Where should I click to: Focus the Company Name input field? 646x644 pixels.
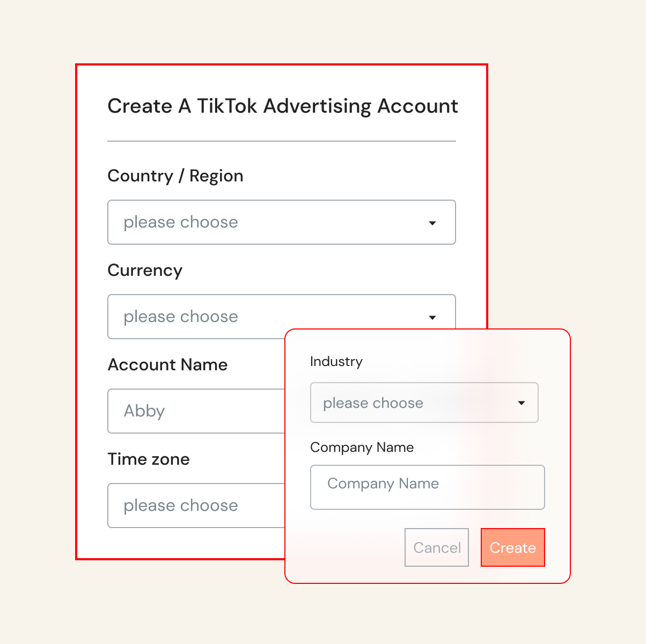[427, 487]
